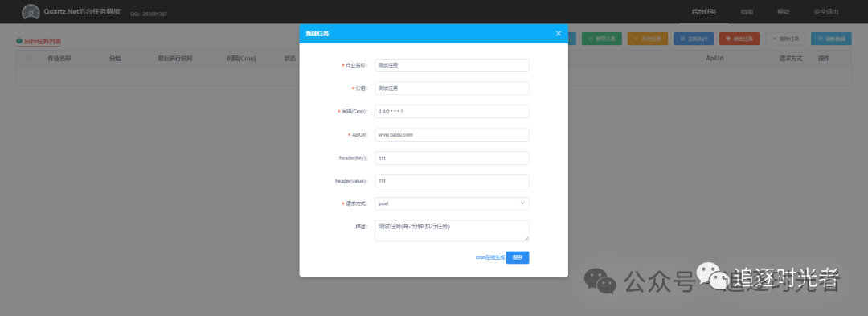Click 安全退出 to log out
This screenshot has width=868, height=316.
pos(826,11)
